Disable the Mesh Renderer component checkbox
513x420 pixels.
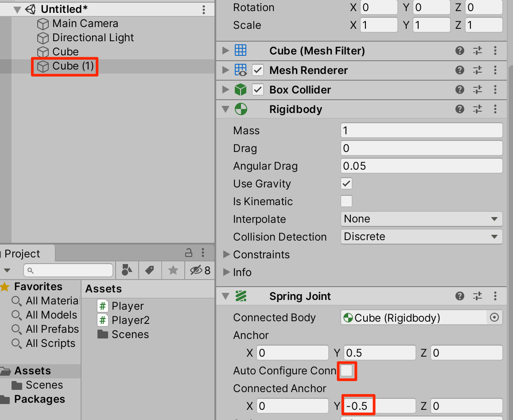click(x=258, y=70)
